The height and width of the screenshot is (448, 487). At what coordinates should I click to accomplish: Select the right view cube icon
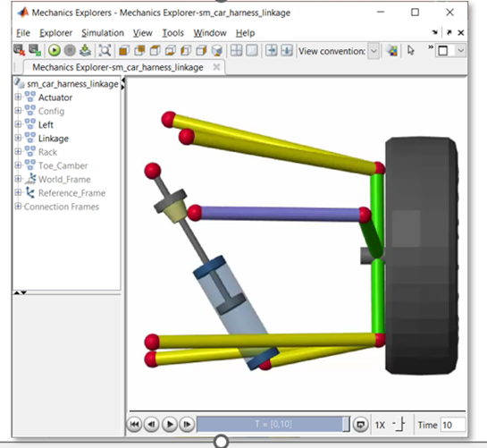(x=202, y=50)
